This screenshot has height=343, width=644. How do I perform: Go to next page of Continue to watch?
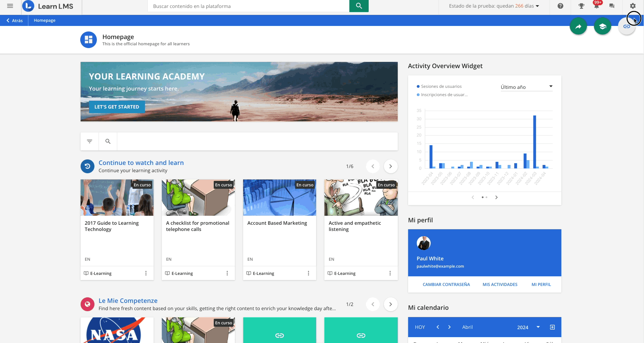pos(390,166)
